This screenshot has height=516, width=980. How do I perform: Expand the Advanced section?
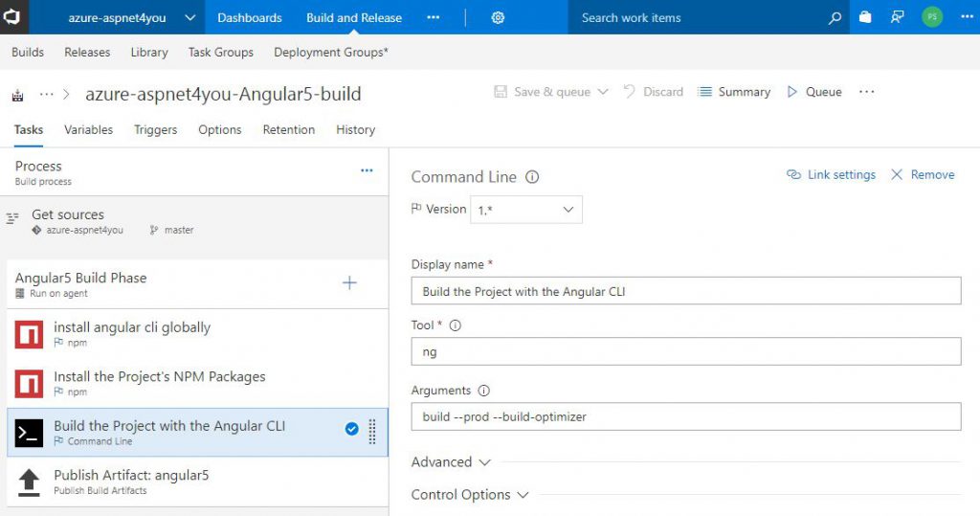[x=451, y=462]
